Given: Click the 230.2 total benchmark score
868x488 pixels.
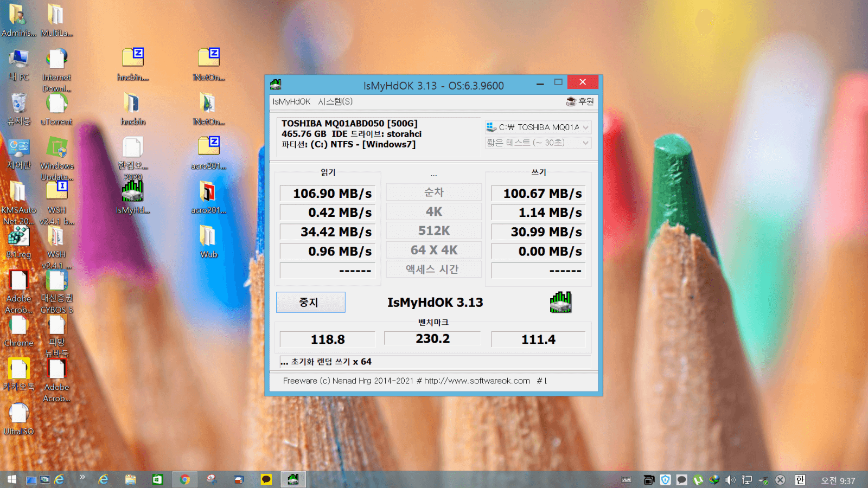Looking at the screenshot, I should [x=432, y=338].
